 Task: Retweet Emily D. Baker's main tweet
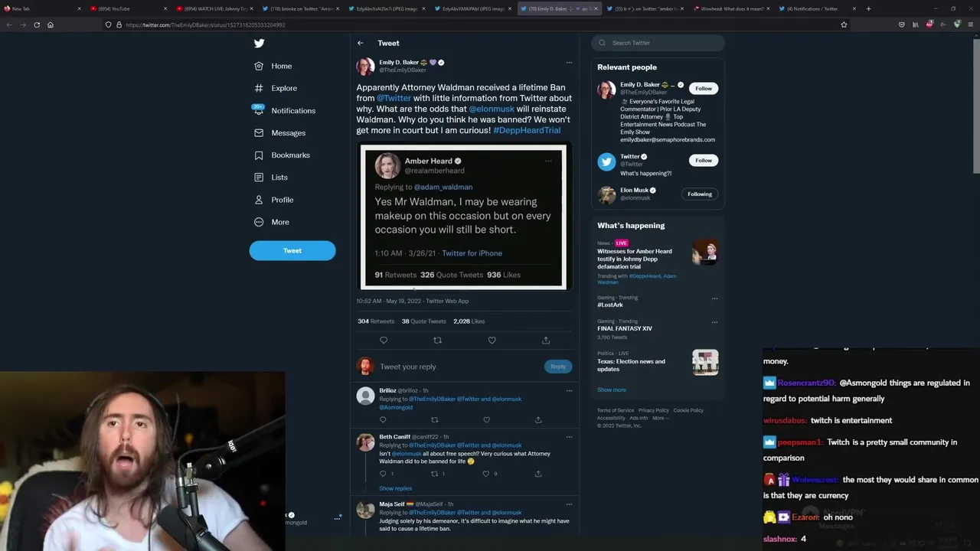click(438, 340)
